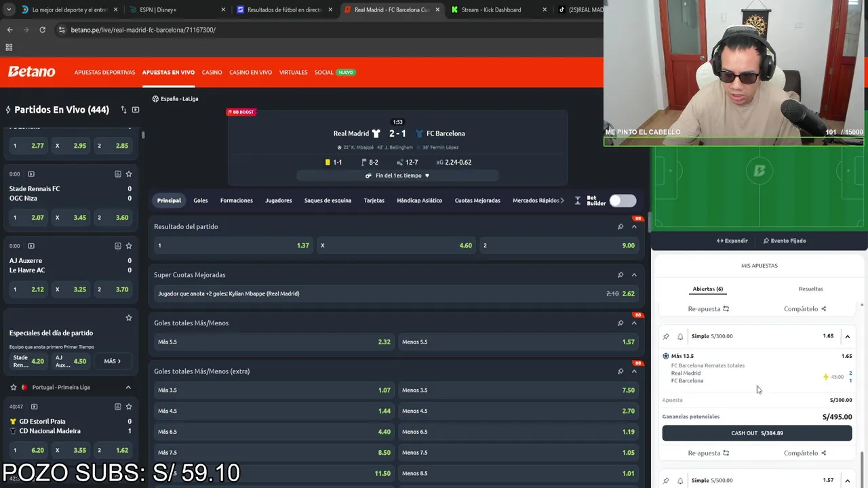Click CASH OUT S/384.89 button
This screenshot has width=868, height=488.
757,433
